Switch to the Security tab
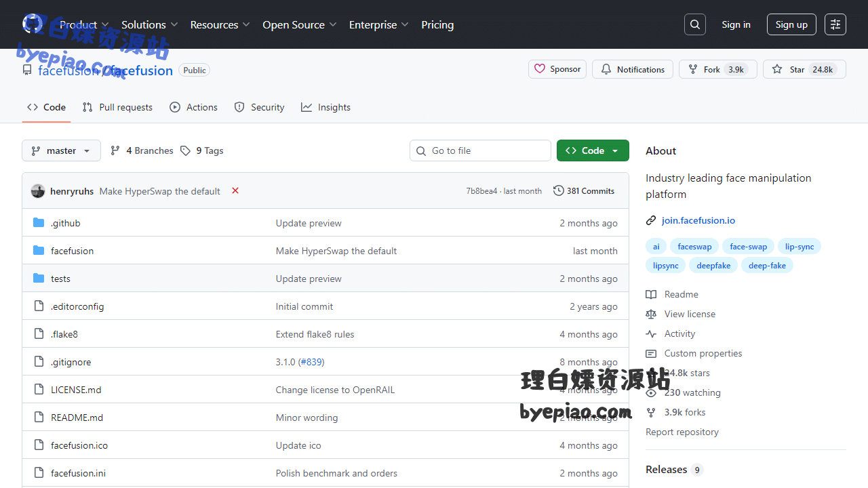The image size is (868, 488). point(259,107)
